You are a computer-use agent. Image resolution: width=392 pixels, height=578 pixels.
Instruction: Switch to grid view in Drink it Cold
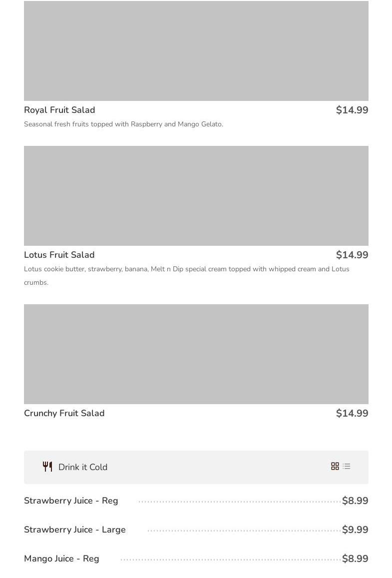point(335,466)
